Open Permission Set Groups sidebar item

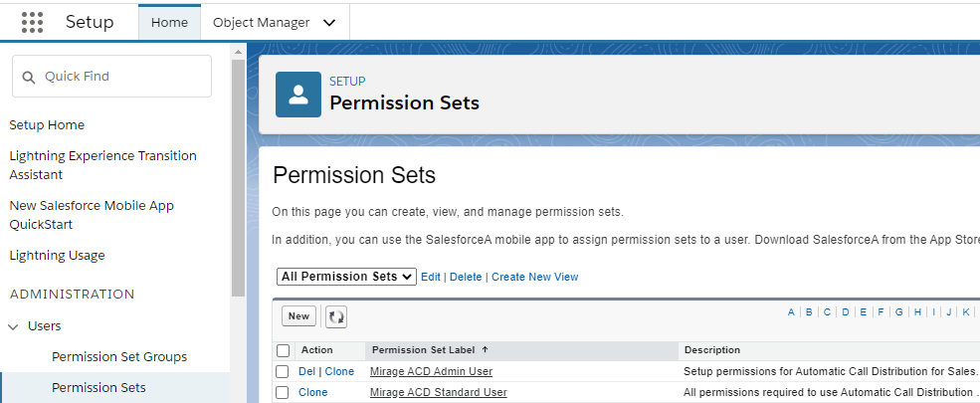click(x=119, y=357)
